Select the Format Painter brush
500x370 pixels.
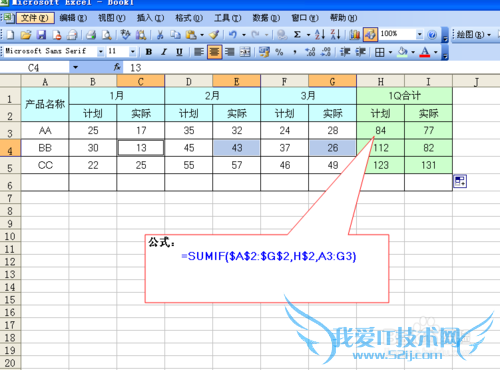pos(214,35)
